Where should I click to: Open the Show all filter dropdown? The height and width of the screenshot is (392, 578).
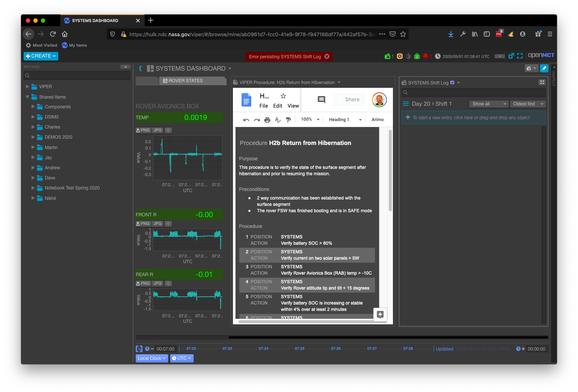coord(488,104)
